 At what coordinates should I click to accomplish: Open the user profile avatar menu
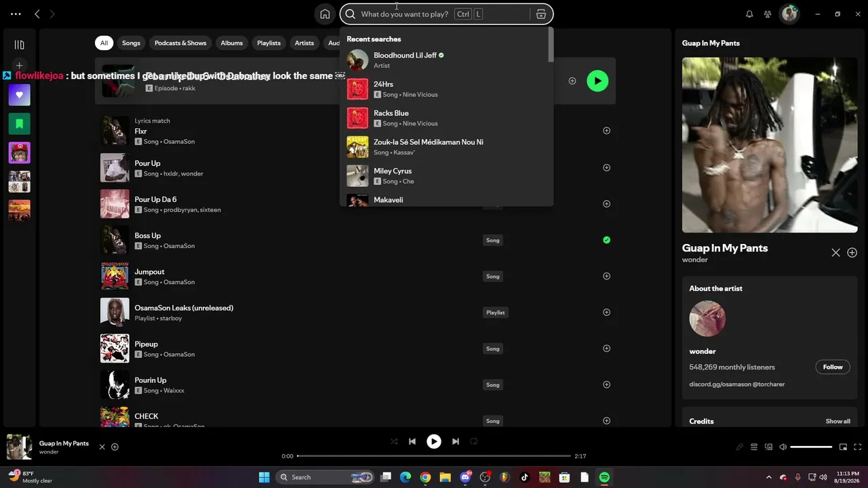point(789,14)
